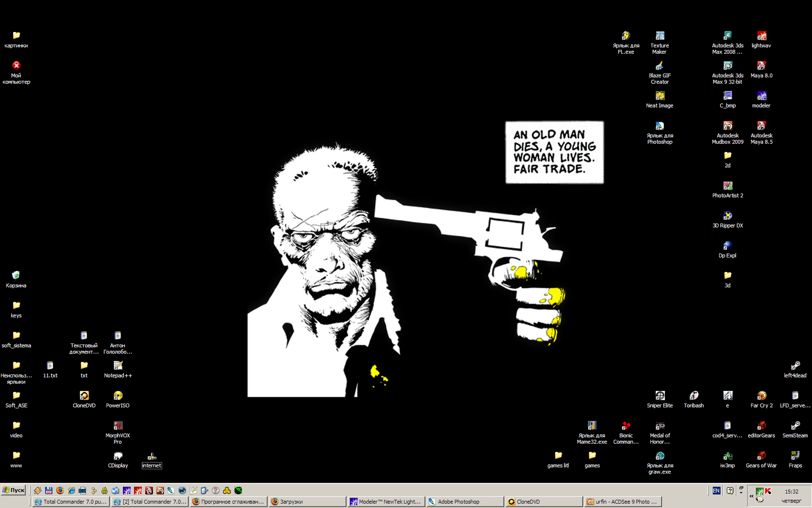Select the Корзина recycle bin icon

click(16, 280)
